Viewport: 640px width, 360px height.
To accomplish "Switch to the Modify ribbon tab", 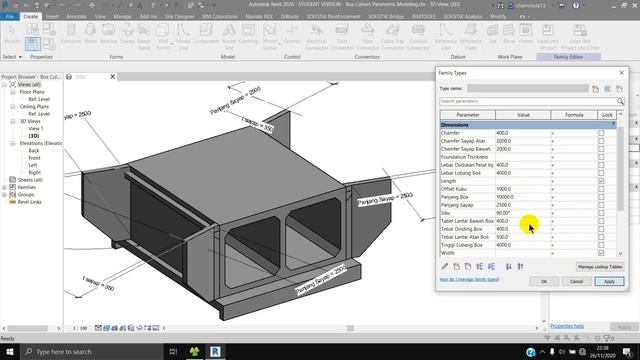I will tap(498, 17).
